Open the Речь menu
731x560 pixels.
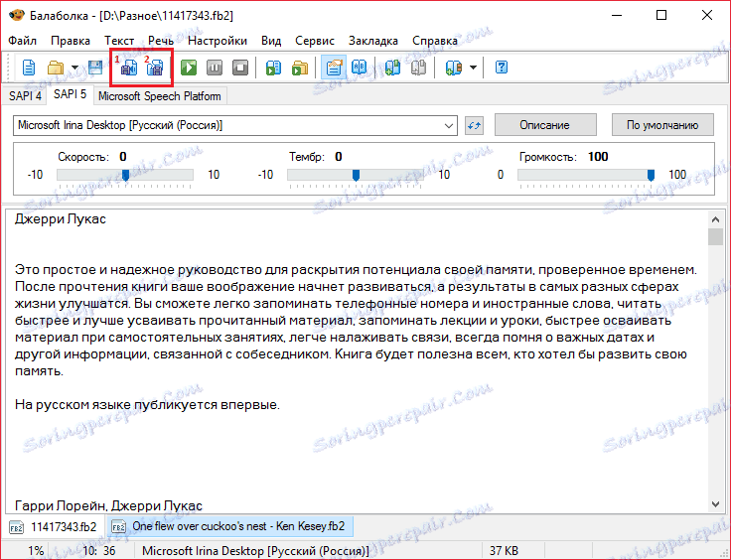[x=161, y=41]
